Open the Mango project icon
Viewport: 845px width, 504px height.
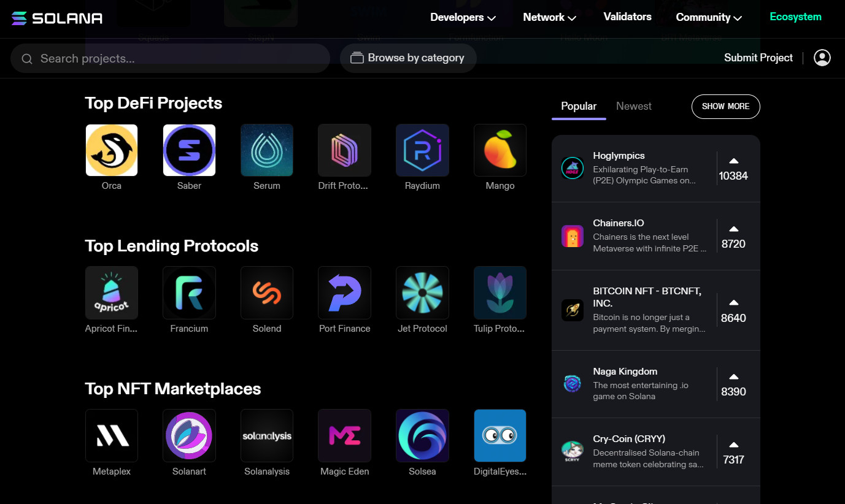point(500,150)
